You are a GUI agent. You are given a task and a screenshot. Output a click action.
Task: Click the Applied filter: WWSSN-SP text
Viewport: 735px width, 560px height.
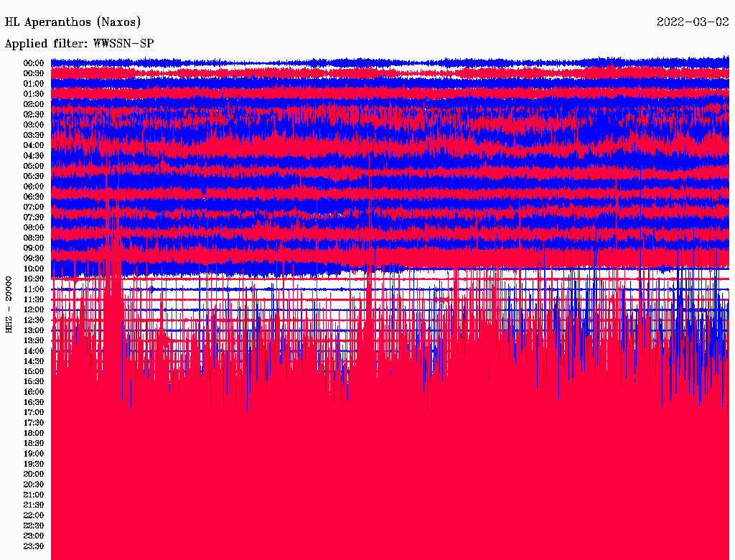[79, 43]
